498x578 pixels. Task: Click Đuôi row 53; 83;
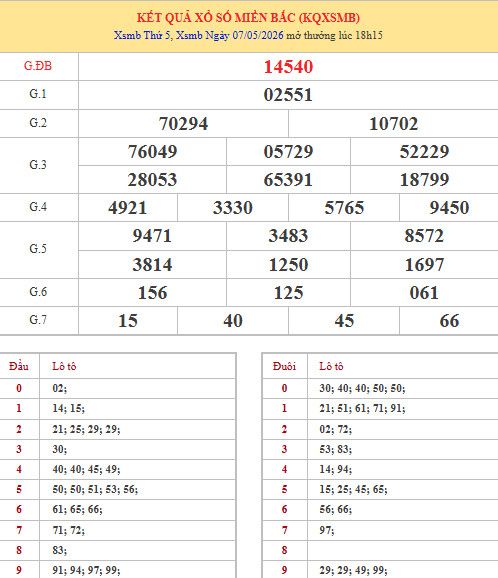(x=335, y=449)
